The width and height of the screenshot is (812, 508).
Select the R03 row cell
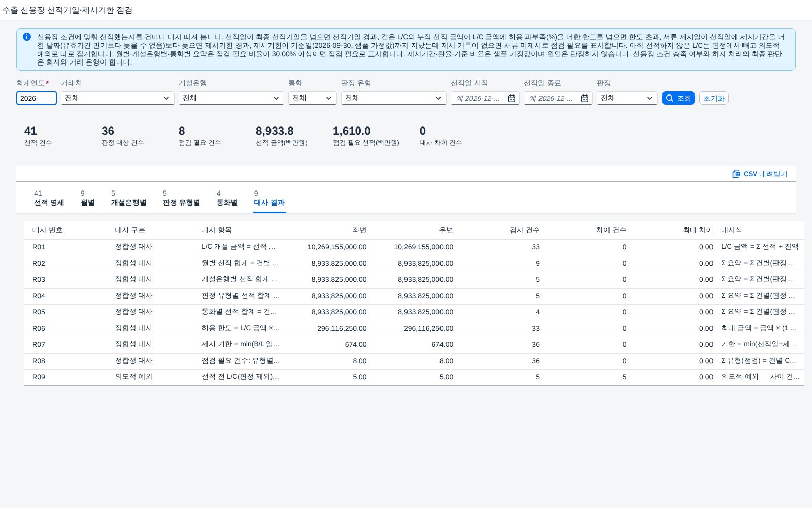point(39,279)
